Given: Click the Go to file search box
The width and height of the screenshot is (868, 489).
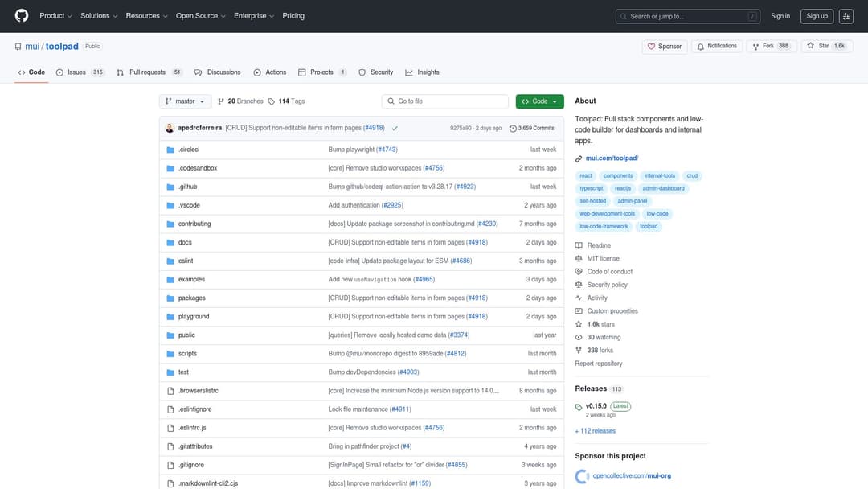Looking at the screenshot, I should tap(444, 101).
